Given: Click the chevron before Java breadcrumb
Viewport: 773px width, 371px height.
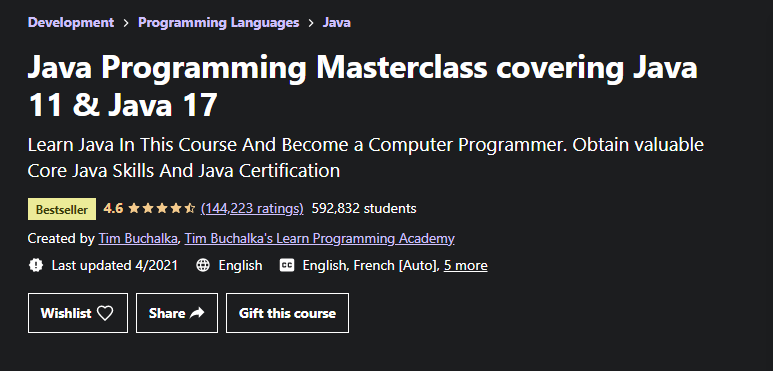Looking at the screenshot, I should 311,23.
